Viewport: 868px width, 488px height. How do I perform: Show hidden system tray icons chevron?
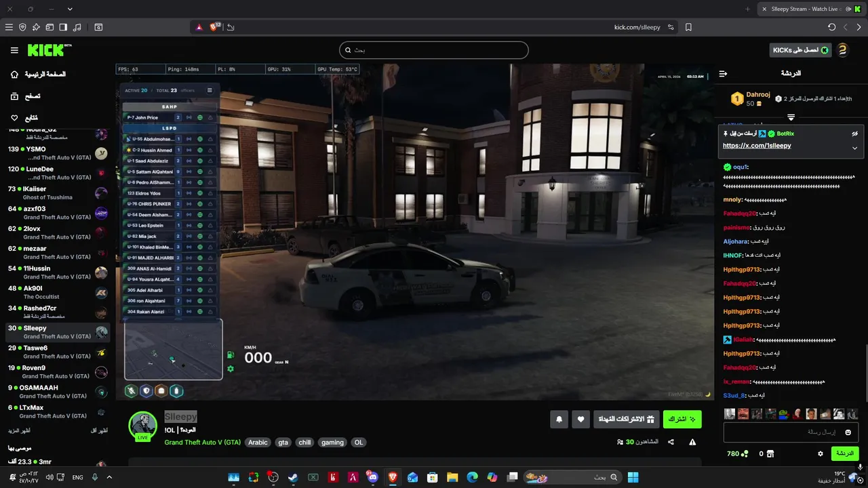110,477
